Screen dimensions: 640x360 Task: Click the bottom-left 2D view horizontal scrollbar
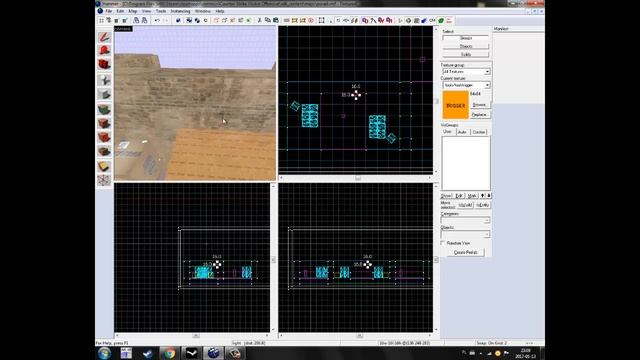(192, 336)
